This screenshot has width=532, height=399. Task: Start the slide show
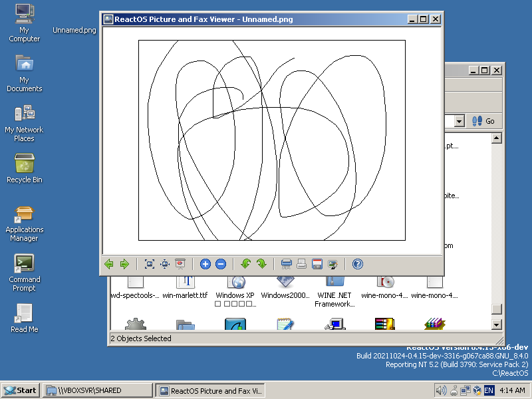[x=180, y=264]
